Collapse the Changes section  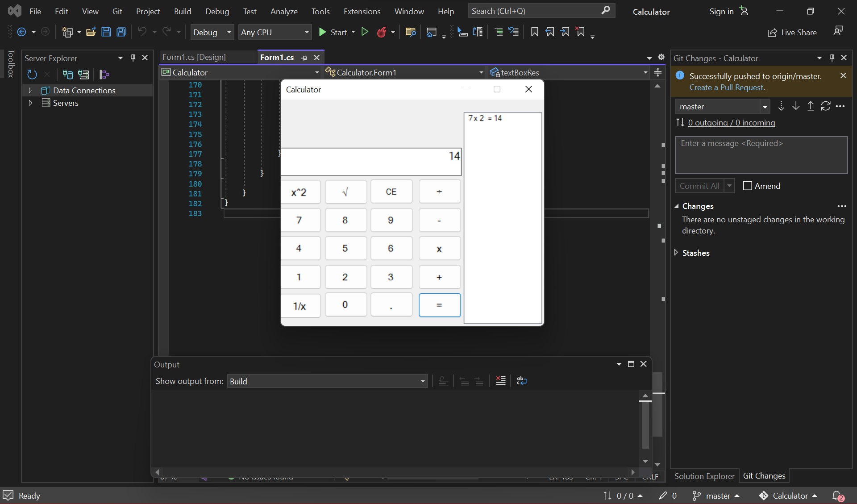(x=677, y=206)
